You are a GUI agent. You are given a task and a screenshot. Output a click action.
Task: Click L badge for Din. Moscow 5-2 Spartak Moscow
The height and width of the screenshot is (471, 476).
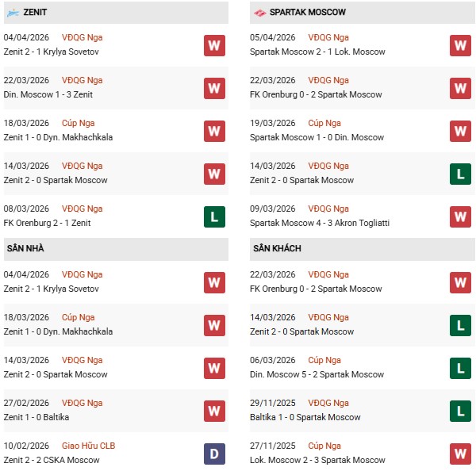(460, 368)
